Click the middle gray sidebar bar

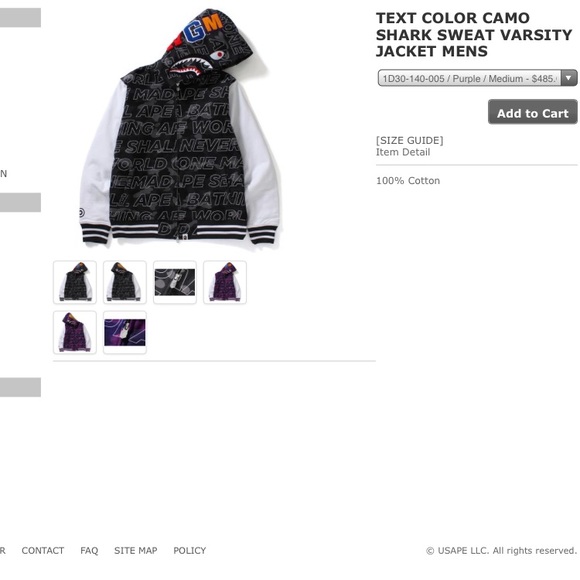tap(20, 202)
